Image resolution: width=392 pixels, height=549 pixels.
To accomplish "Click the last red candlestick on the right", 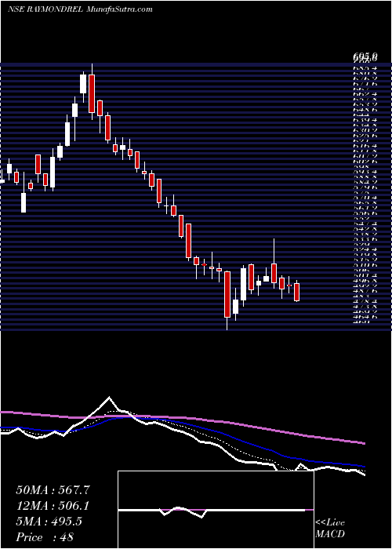I will (x=297, y=292).
